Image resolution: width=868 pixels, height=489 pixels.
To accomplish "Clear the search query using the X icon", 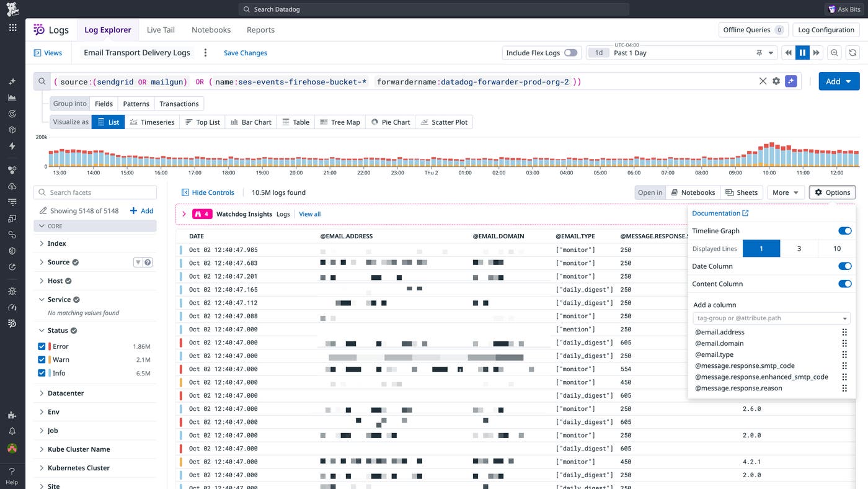I will click(763, 81).
